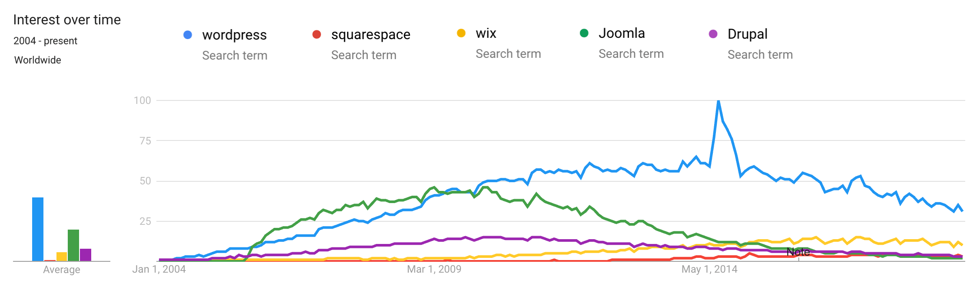Click the 2004 - present time range
The width and height of the screenshot is (980, 287).
tap(45, 41)
